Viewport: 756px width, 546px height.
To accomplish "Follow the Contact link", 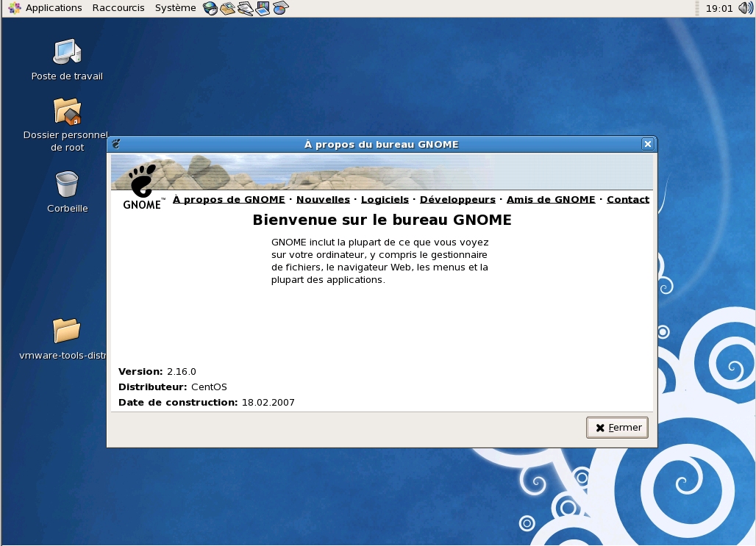I will 628,199.
